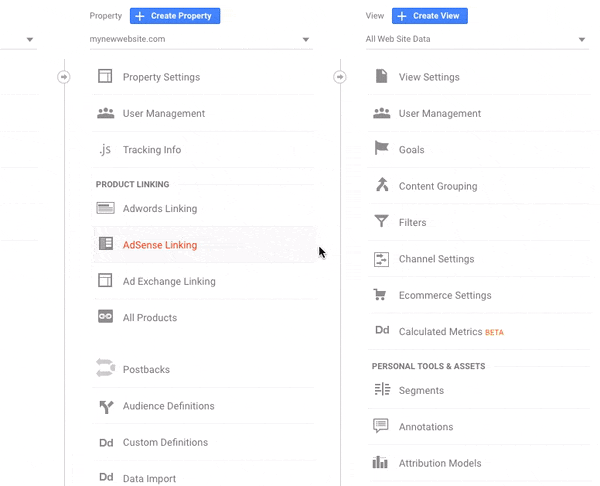
Task: Open Adwords Linking
Action: [x=160, y=209]
